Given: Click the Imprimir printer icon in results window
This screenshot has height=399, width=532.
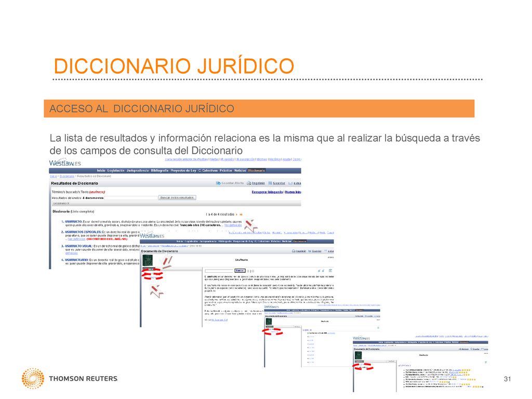Looking at the screenshot, I should click(249, 183).
